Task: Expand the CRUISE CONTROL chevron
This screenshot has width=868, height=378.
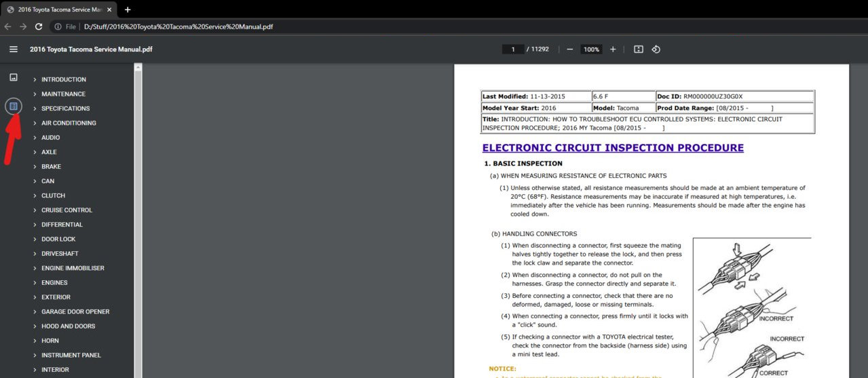Action: click(x=35, y=210)
